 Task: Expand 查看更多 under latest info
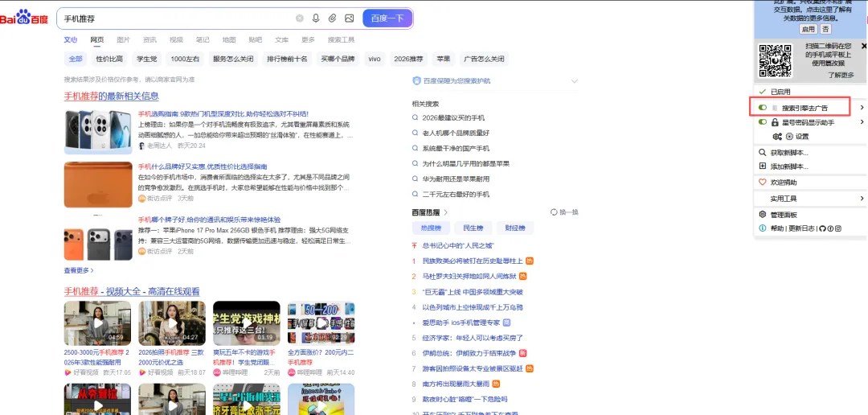pyautogui.click(x=79, y=270)
